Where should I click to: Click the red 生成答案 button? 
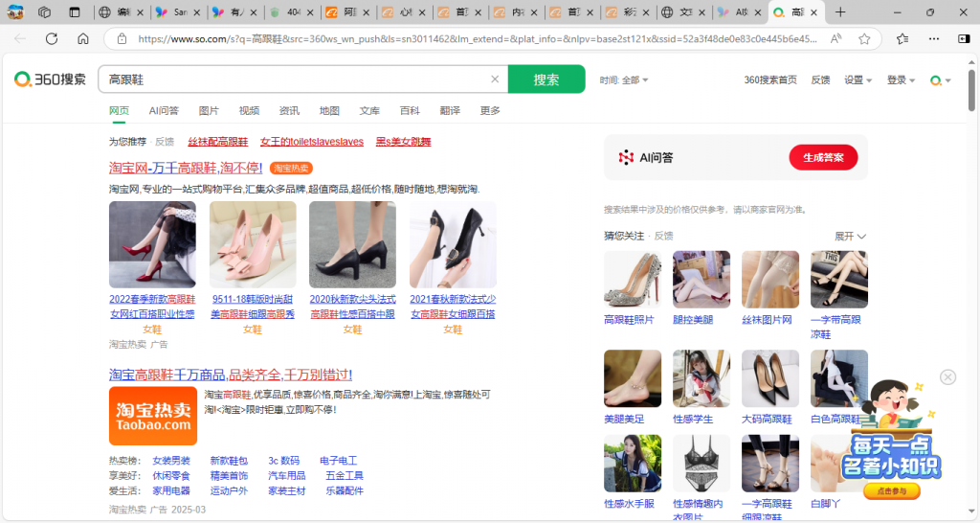[x=823, y=158]
